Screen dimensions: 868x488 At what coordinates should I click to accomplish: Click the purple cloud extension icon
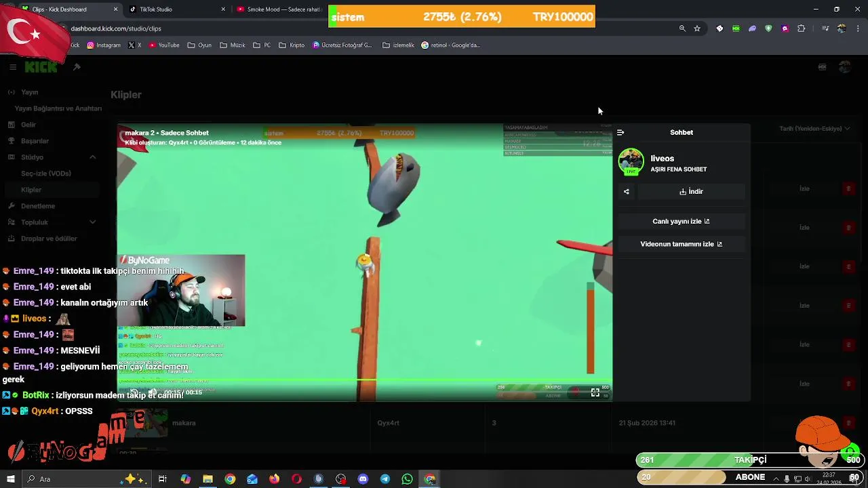[x=752, y=28]
